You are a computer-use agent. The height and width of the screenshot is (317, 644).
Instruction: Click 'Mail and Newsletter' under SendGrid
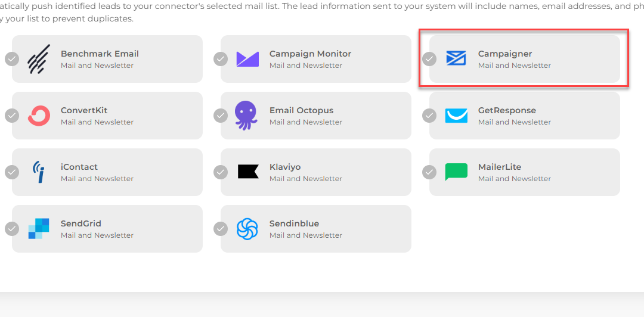click(97, 236)
